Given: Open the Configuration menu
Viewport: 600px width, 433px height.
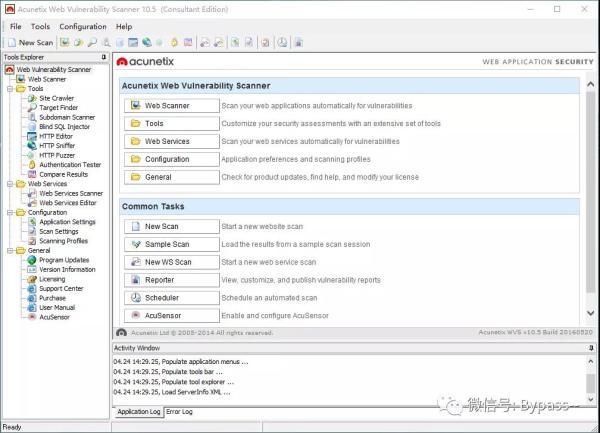Looking at the screenshot, I should coord(83,27).
